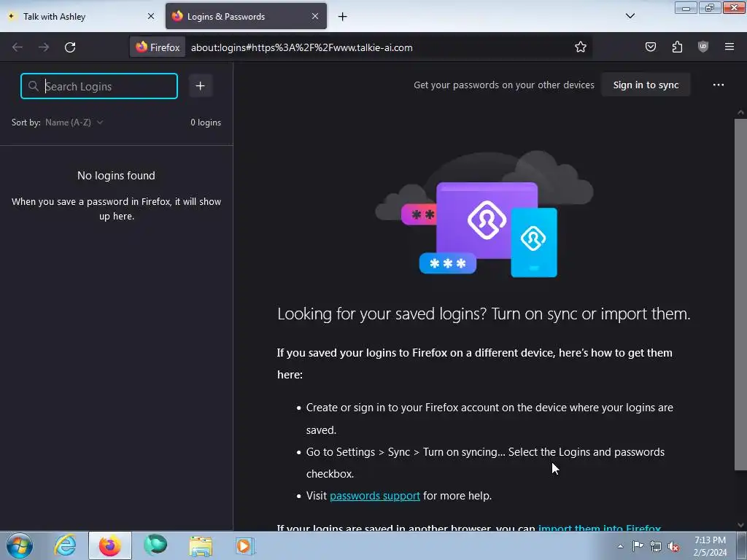747x560 pixels.
Task: Open the Pocket save icon
Action: [x=650, y=47]
